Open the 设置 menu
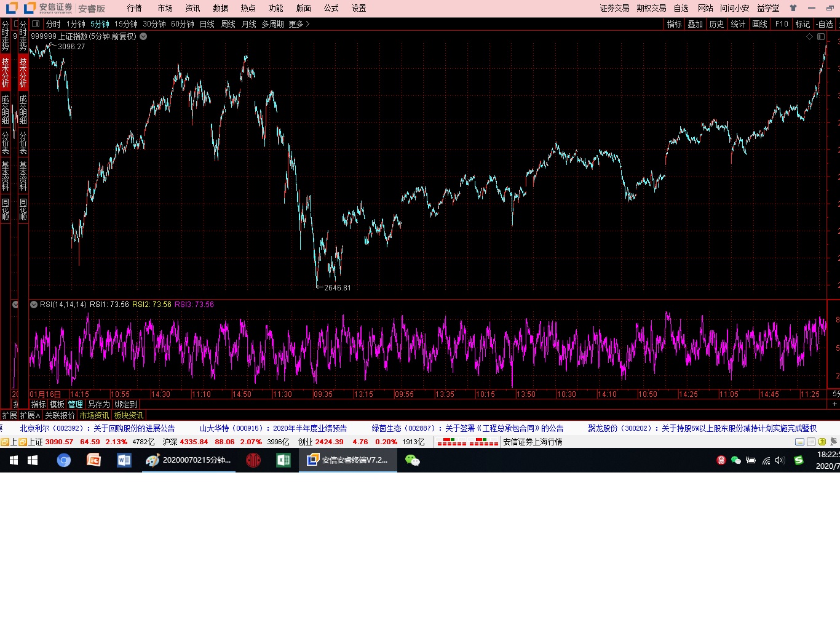Viewport: 840px width, 638px height. click(359, 8)
